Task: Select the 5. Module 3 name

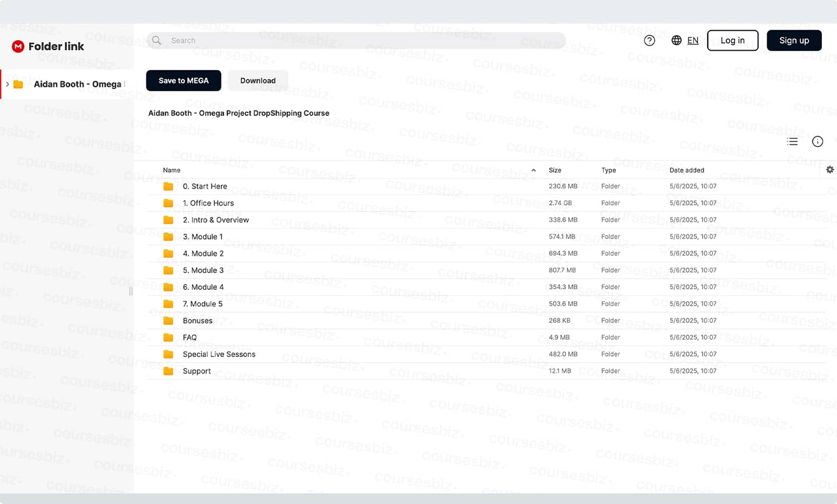Action: (x=203, y=270)
